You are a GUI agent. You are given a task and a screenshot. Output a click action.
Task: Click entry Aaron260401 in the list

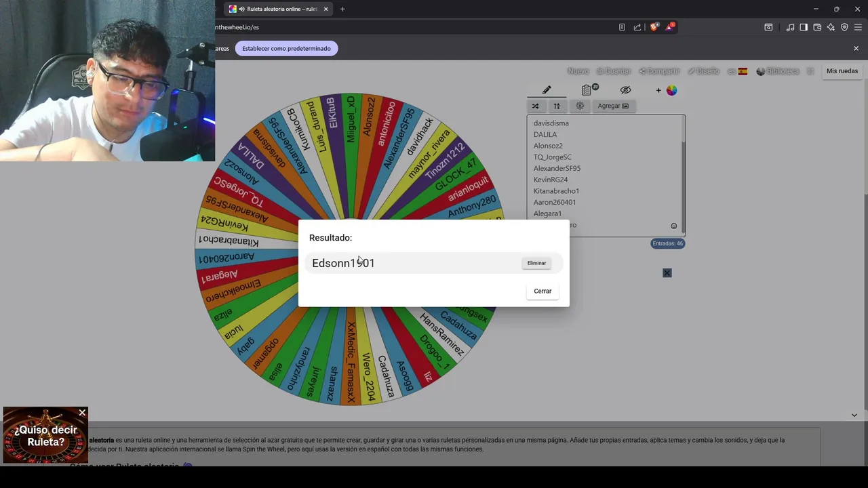point(555,202)
